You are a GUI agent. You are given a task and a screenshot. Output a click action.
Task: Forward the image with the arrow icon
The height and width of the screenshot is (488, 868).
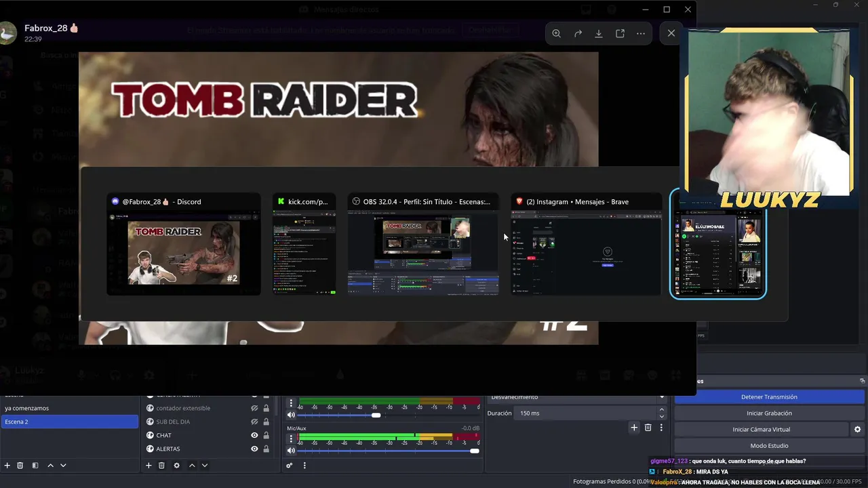tap(578, 33)
